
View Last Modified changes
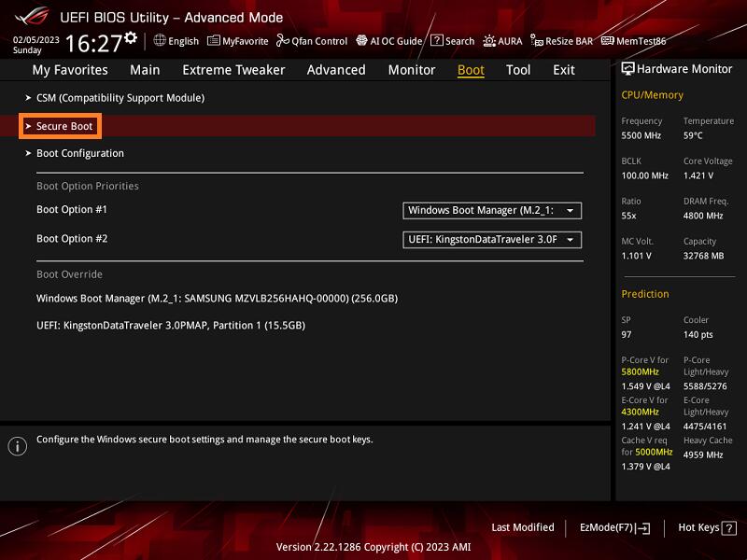click(522, 527)
